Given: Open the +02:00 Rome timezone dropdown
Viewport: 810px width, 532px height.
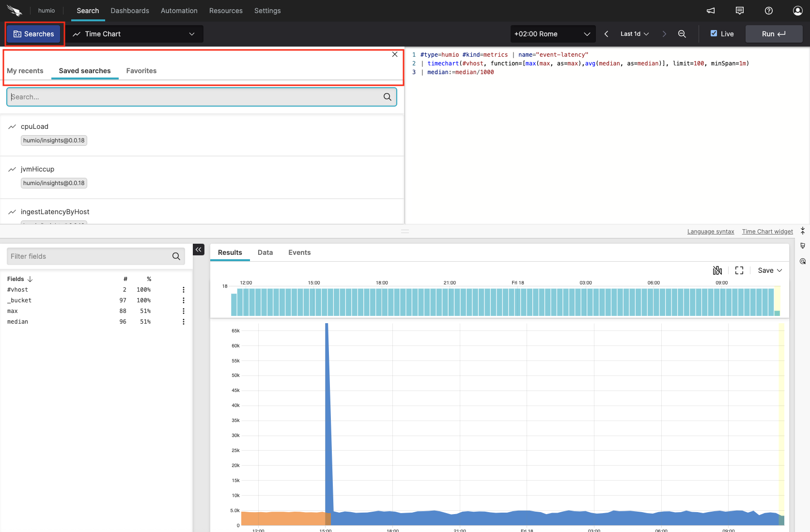Looking at the screenshot, I should (552, 34).
